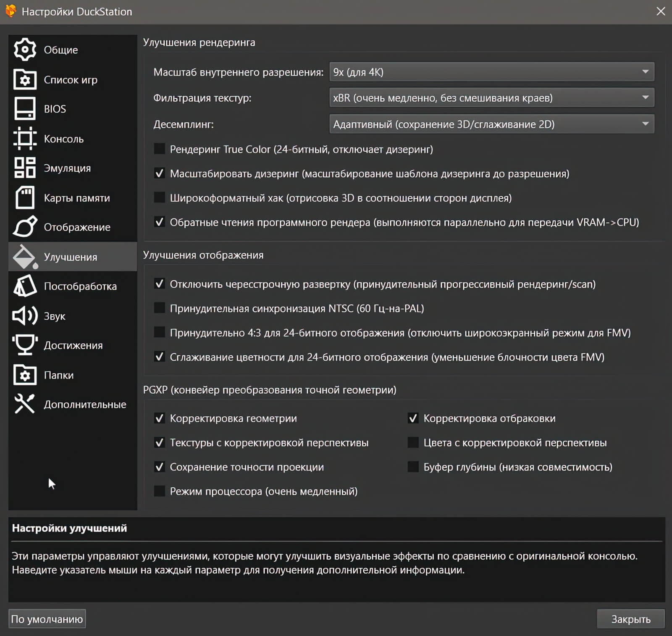Click the trophy icon for Достижения
Image resolution: width=672 pixels, height=636 pixels.
coord(25,345)
